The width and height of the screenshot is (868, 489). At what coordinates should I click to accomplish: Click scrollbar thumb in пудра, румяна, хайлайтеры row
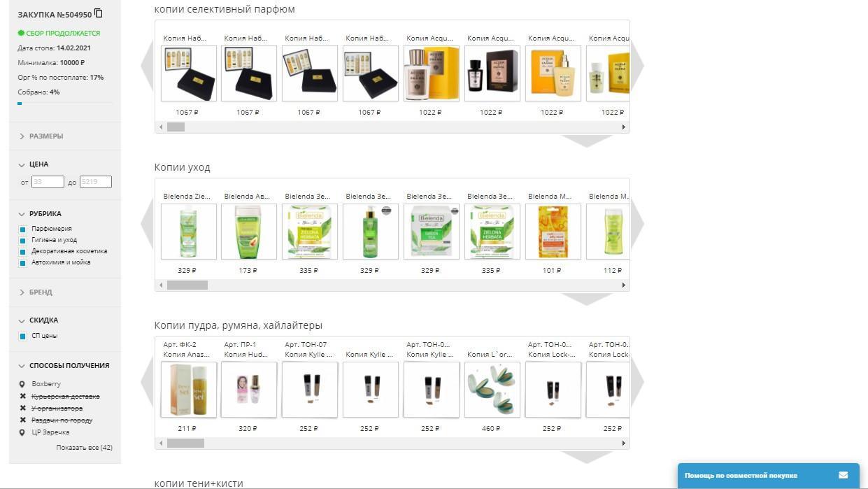(x=185, y=443)
